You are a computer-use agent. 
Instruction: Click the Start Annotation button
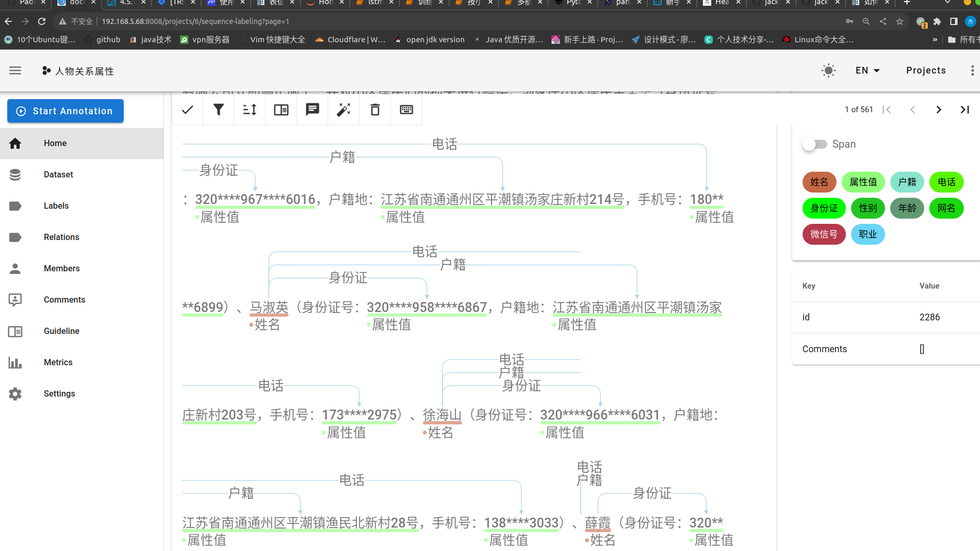tap(65, 111)
